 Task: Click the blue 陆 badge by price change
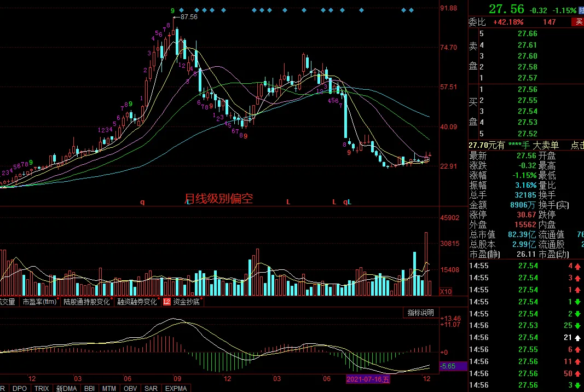tap(581, 10)
